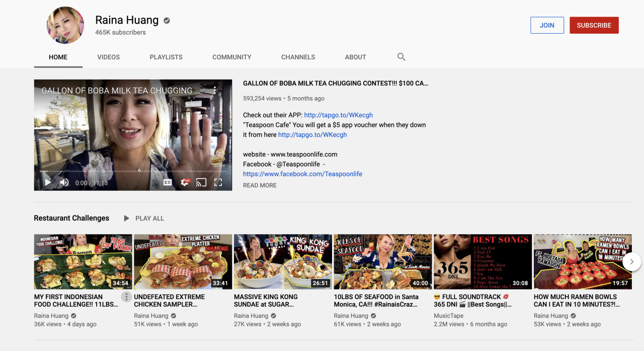
Task: Open the COMMUNITY tab
Action: [232, 57]
